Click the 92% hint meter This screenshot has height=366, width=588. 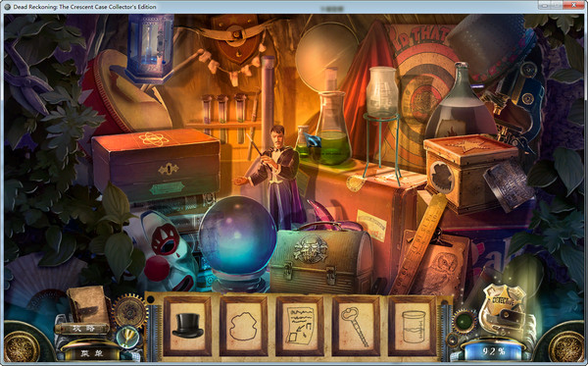(x=494, y=351)
